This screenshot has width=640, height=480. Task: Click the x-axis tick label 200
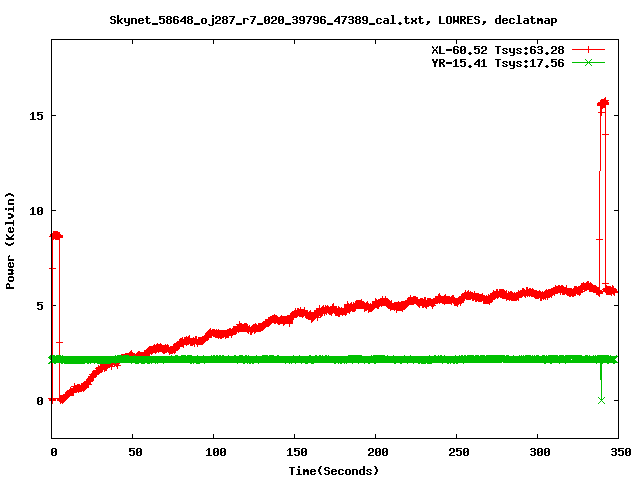click(x=378, y=452)
